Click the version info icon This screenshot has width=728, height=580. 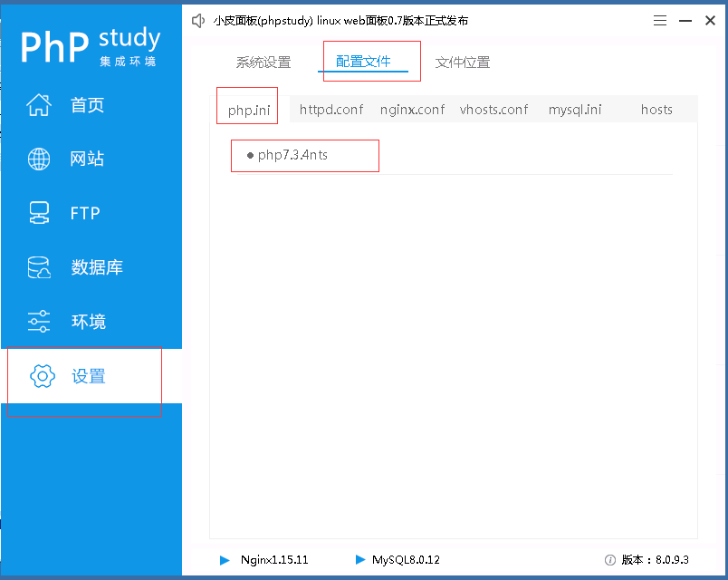tap(610, 560)
